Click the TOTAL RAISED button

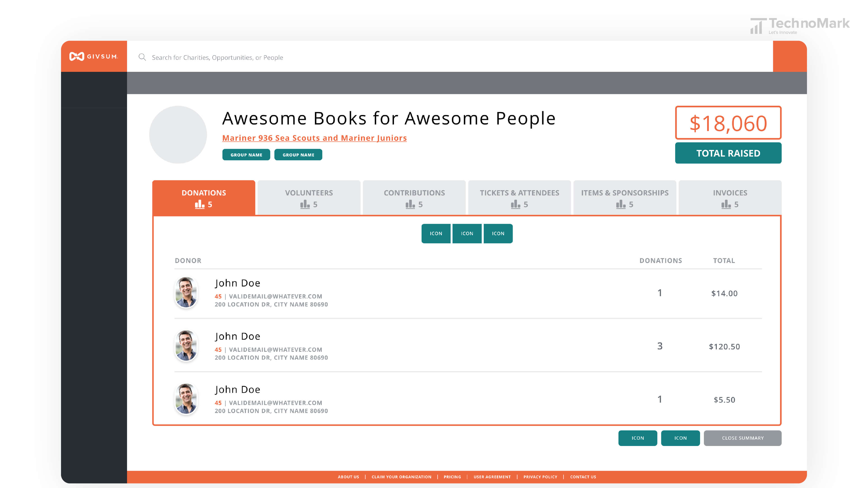pos(728,153)
